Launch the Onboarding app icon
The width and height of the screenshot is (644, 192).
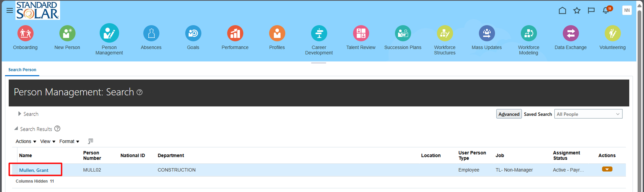pos(25,33)
